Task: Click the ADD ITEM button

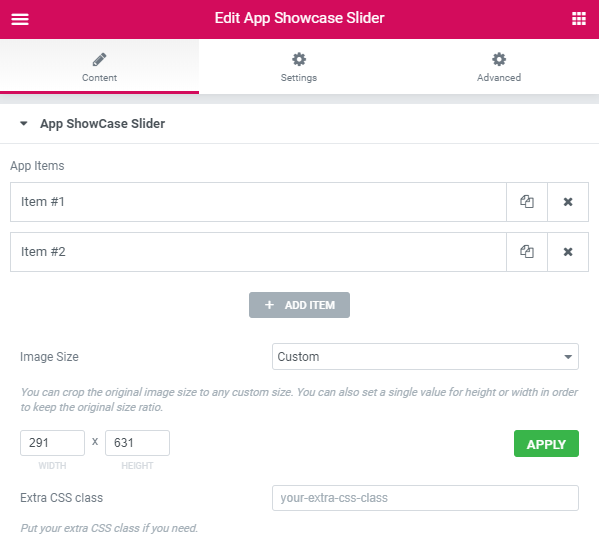Action: click(x=299, y=305)
